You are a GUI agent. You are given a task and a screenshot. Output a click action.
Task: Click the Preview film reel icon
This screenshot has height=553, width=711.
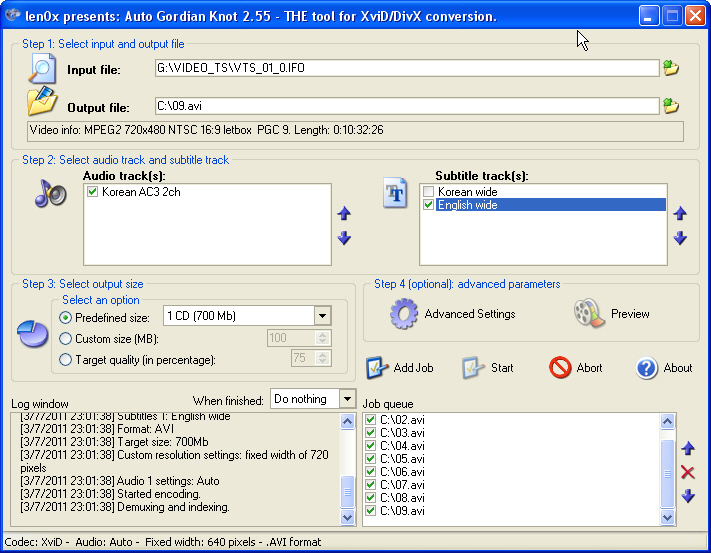(589, 313)
